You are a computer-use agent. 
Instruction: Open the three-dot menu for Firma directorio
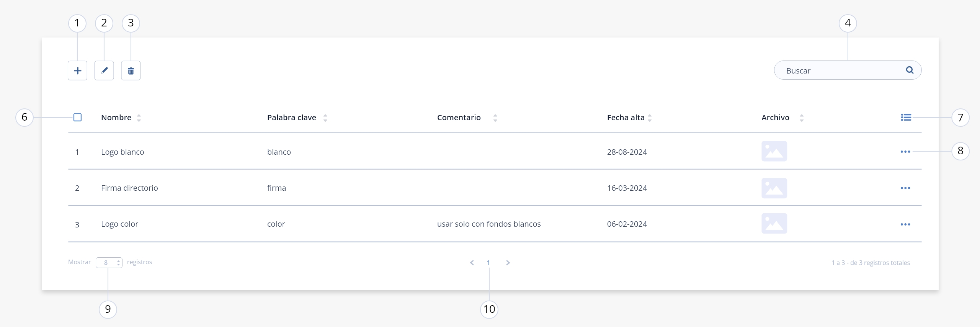click(905, 188)
